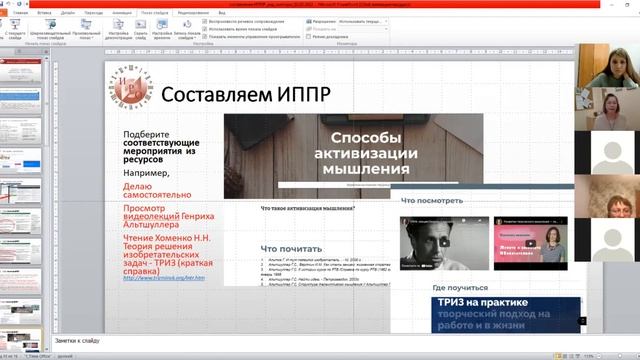Open the custom slide show menu

[86, 30]
